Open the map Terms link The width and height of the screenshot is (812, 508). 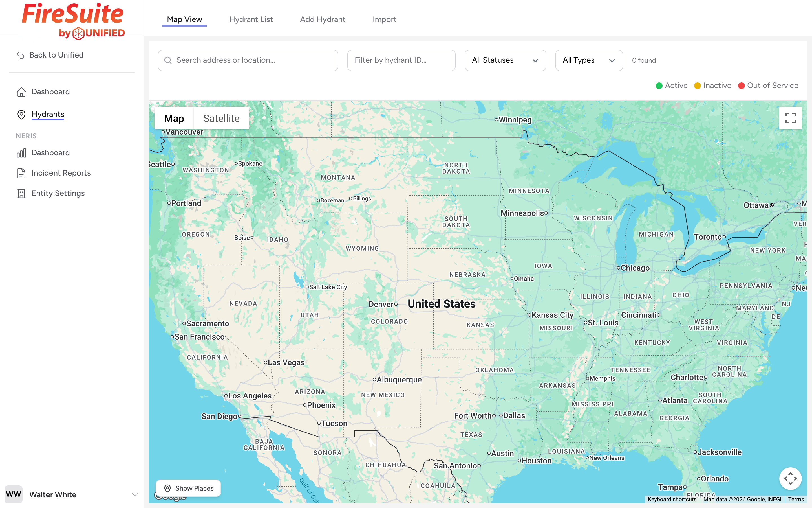point(796,499)
